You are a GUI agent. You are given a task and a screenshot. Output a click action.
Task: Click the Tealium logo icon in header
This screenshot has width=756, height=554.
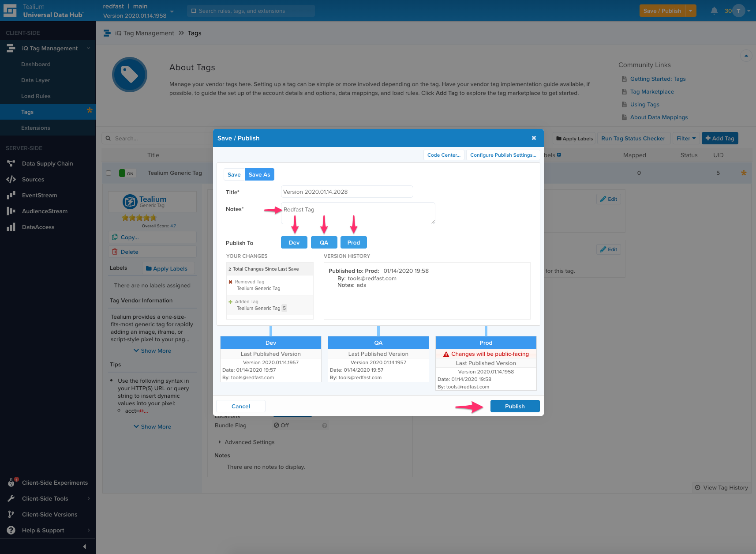[x=10, y=11]
